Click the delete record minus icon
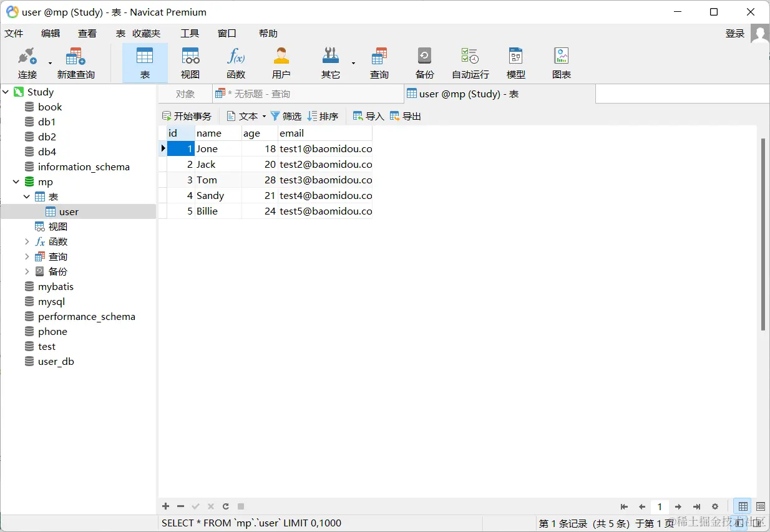This screenshot has width=770, height=532. tap(180, 506)
